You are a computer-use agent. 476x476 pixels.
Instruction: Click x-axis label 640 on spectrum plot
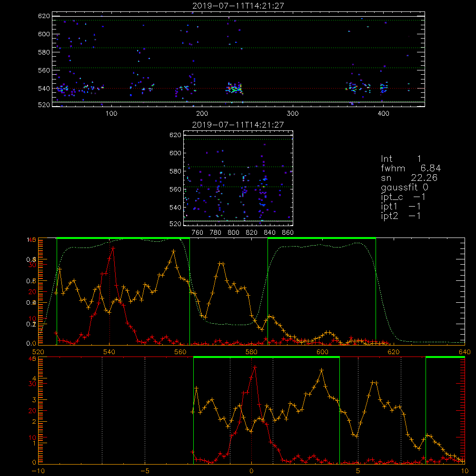[465, 352]
